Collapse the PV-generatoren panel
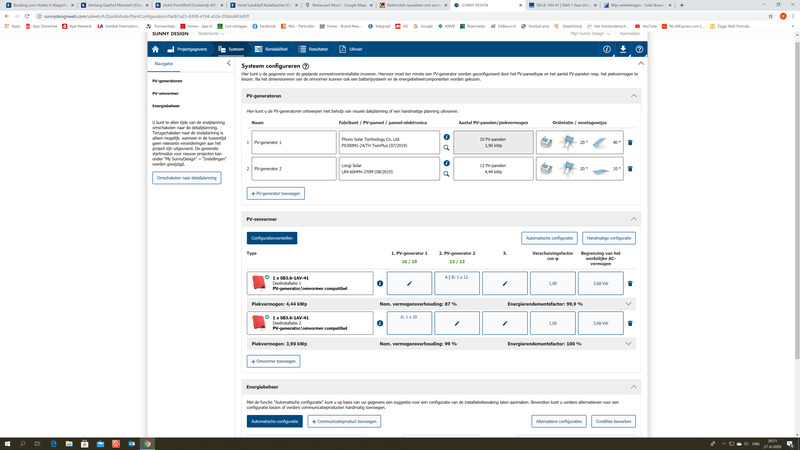Viewport: 800px width, 450px height. pyautogui.click(x=634, y=96)
